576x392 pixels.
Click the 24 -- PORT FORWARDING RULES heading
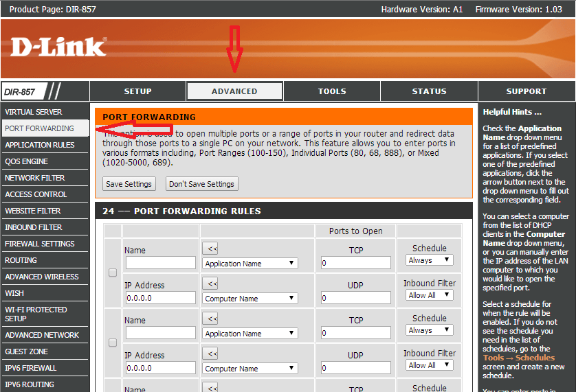tap(181, 211)
